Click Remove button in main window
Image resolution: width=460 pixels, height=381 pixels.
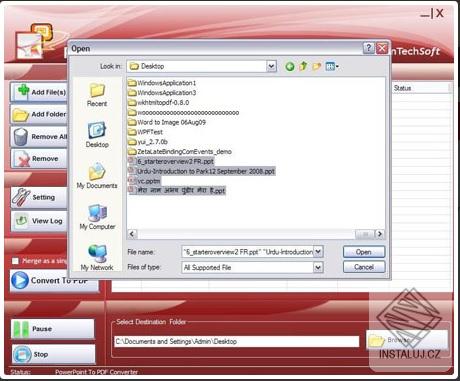[x=39, y=159]
